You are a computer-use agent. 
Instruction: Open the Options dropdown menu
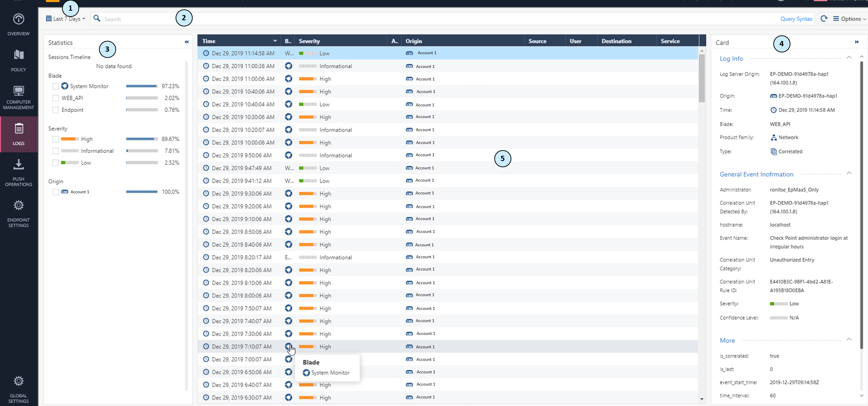coord(849,19)
